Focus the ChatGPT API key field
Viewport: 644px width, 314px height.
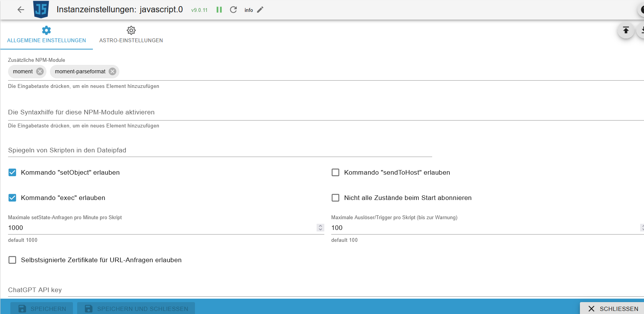[325, 290]
